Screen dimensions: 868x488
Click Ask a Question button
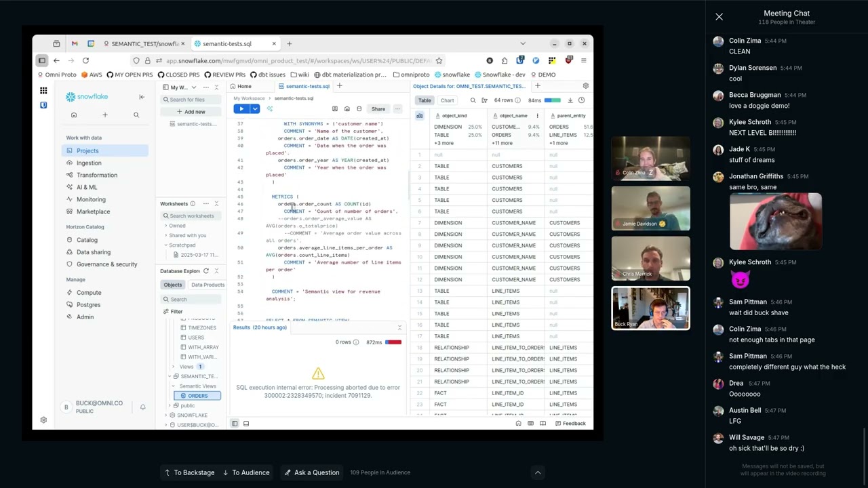(x=312, y=472)
